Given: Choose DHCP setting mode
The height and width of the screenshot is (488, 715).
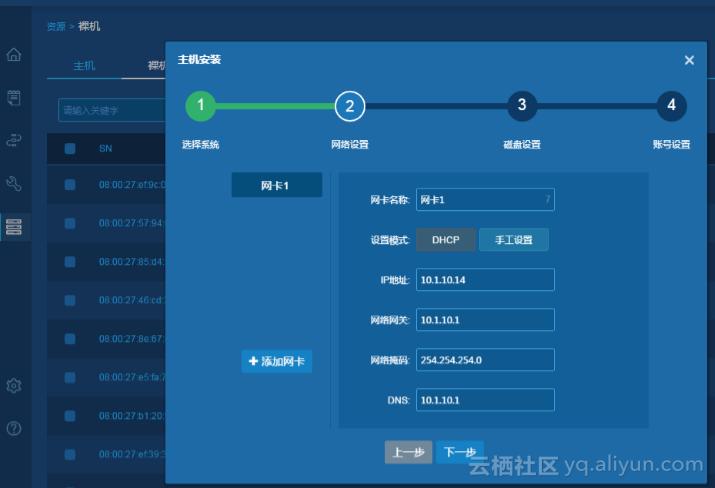Looking at the screenshot, I should 446,240.
